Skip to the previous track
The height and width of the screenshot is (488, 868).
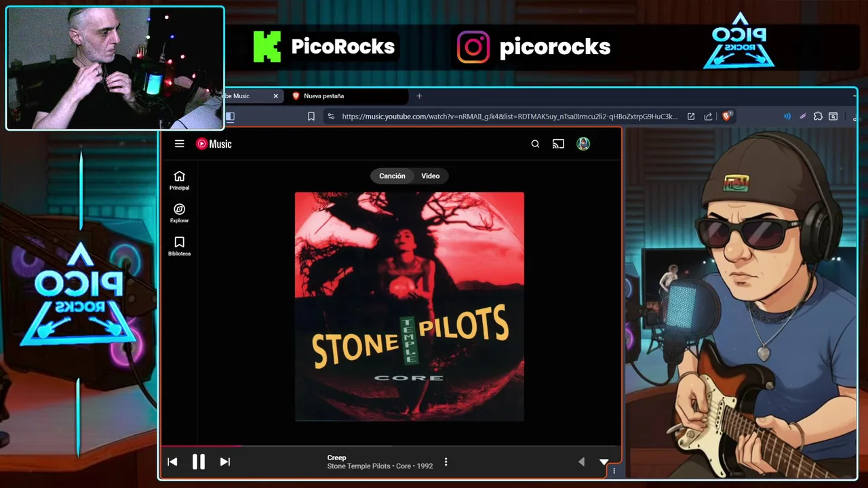172,462
